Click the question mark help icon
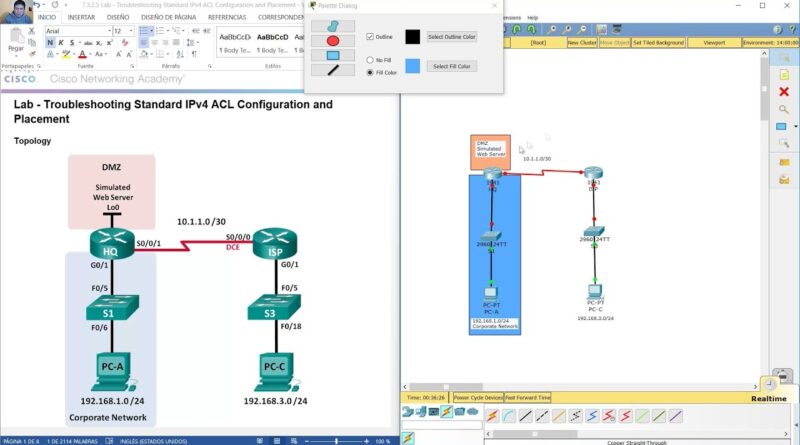800x445 pixels. (x=792, y=30)
